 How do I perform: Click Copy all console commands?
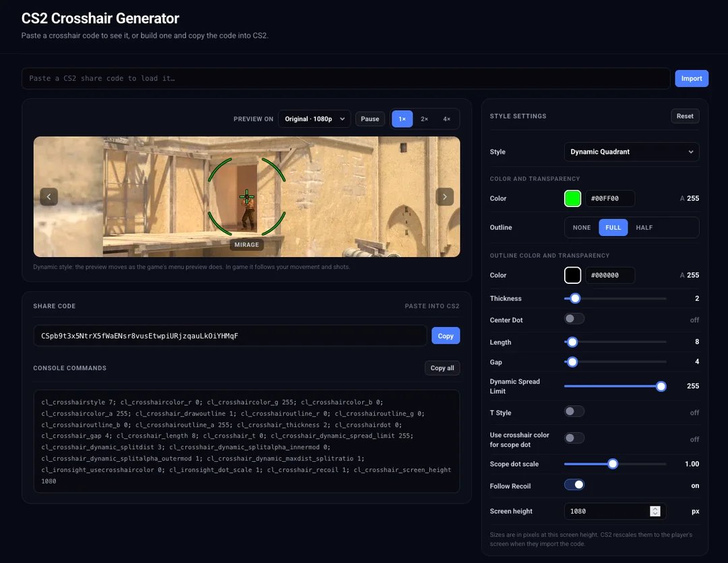pos(442,368)
